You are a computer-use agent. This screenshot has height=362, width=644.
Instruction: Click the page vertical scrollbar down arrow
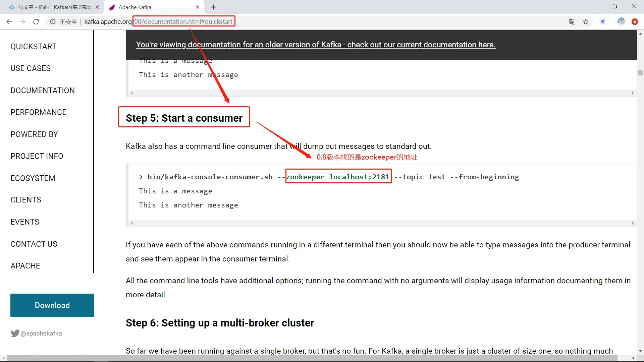[x=640, y=351]
